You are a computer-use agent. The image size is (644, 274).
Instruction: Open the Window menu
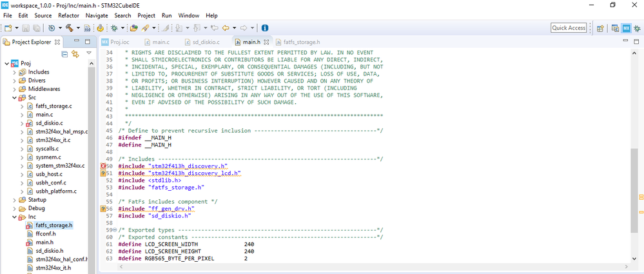pyautogui.click(x=188, y=15)
